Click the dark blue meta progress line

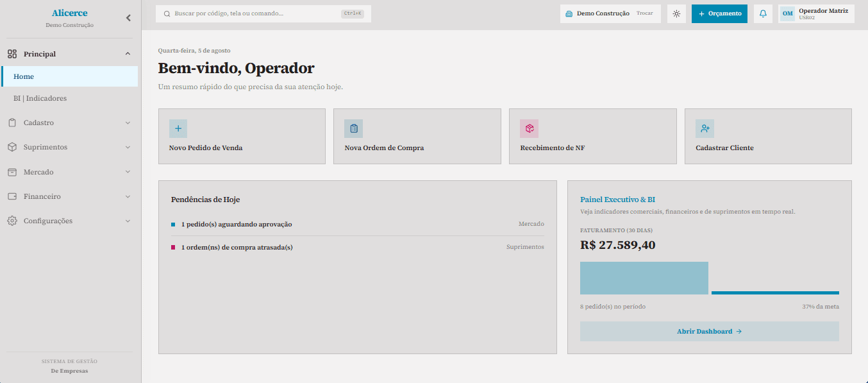tap(775, 293)
